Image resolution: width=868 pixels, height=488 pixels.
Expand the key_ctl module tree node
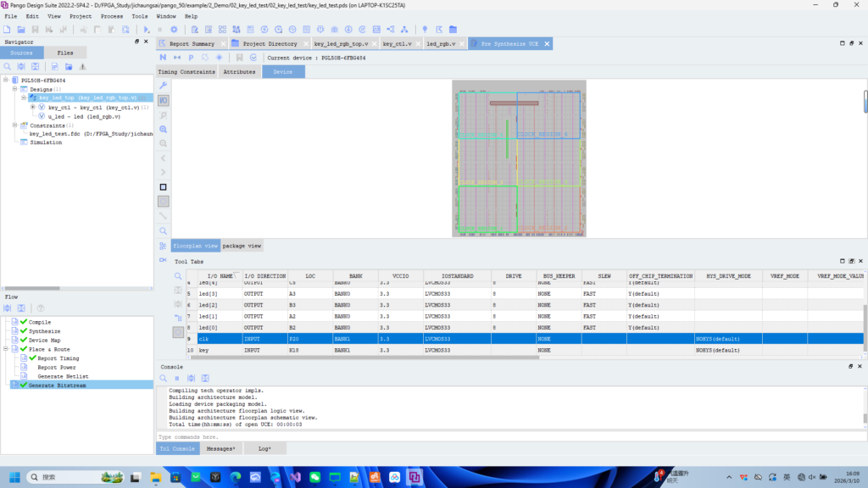(x=32, y=108)
